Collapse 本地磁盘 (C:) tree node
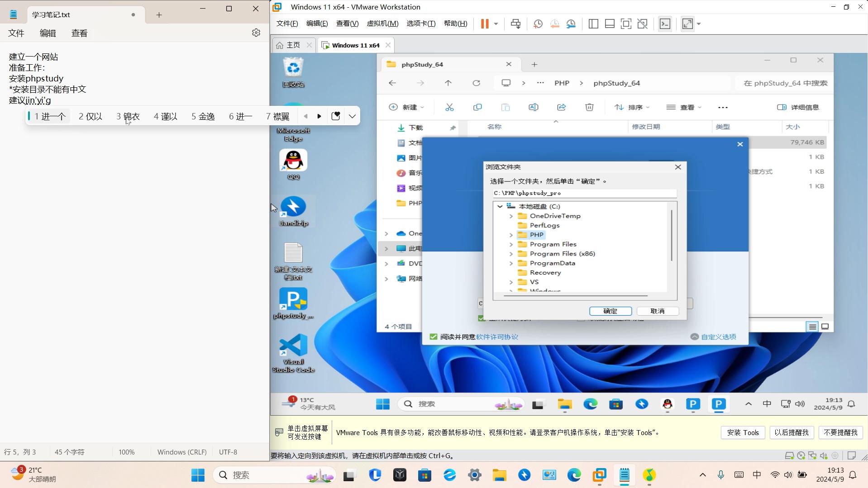Screen dimensions: 868x488 click(500, 206)
